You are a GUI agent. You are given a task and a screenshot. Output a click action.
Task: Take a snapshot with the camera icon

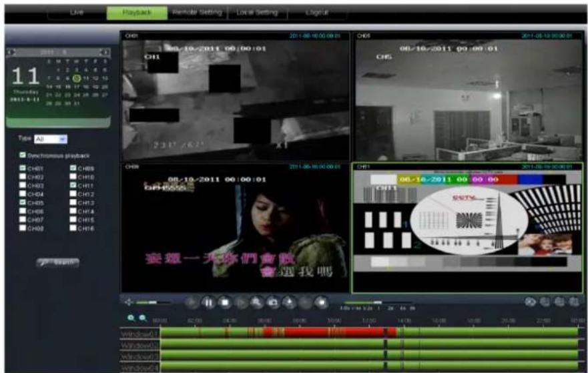coord(274,302)
